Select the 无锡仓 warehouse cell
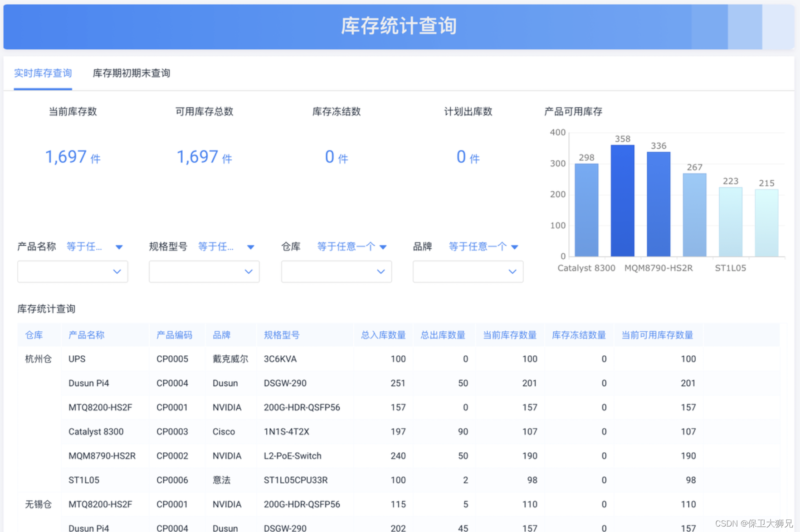 (38, 504)
